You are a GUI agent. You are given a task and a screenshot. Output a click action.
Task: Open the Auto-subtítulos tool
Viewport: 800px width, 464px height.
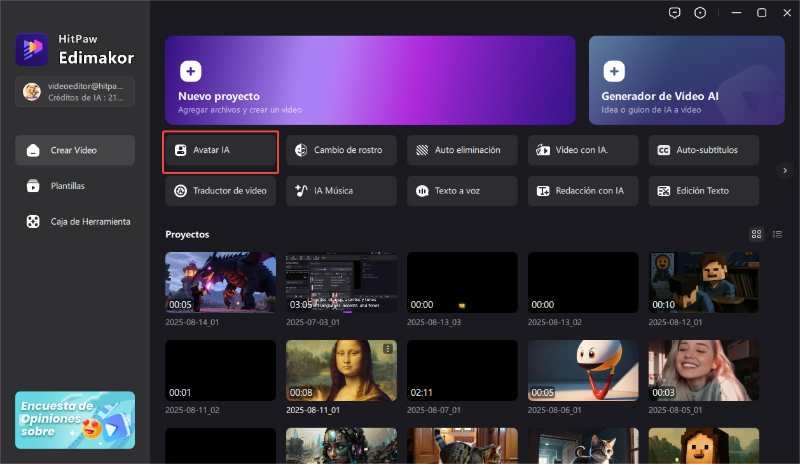(704, 150)
